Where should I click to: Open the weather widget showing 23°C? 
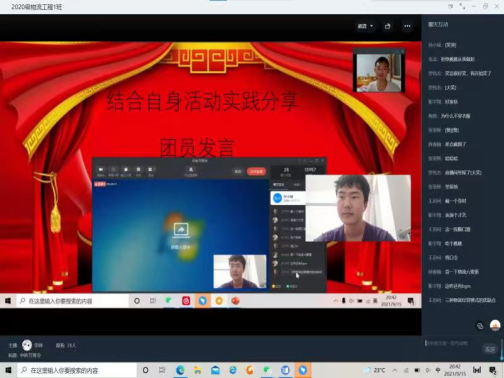(376, 370)
